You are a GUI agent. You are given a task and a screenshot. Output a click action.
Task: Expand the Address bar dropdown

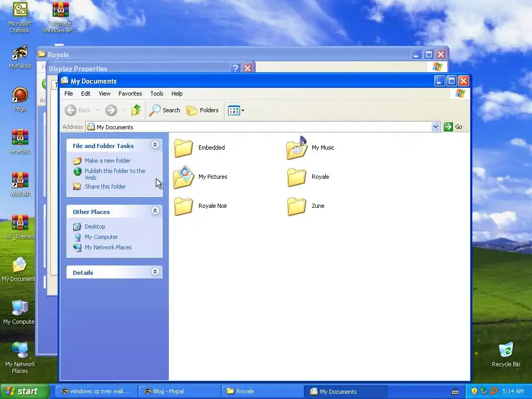435,127
